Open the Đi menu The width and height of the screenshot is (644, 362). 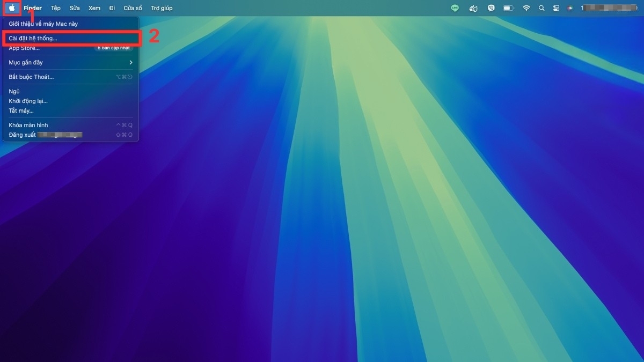(x=112, y=8)
